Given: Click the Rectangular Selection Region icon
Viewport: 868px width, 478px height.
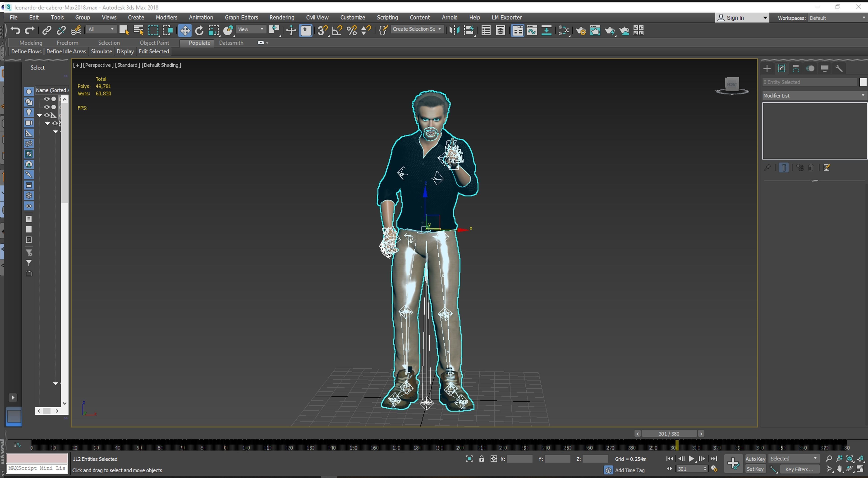Looking at the screenshot, I should pos(153,31).
